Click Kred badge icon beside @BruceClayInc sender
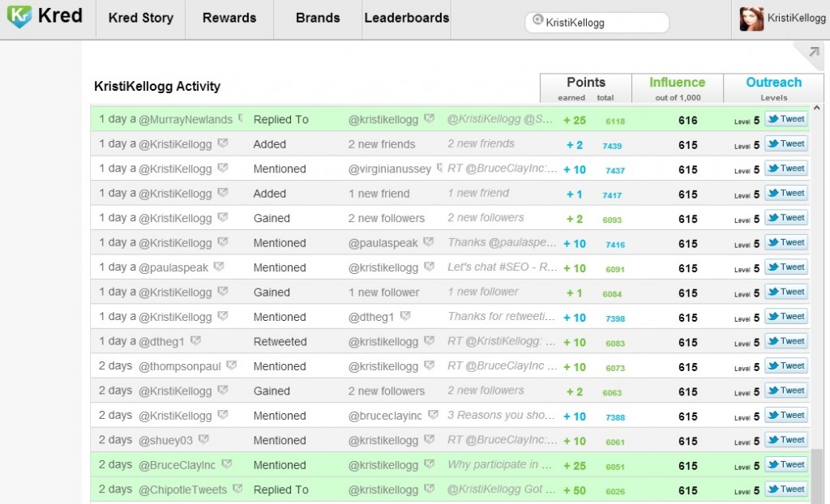 (227, 463)
